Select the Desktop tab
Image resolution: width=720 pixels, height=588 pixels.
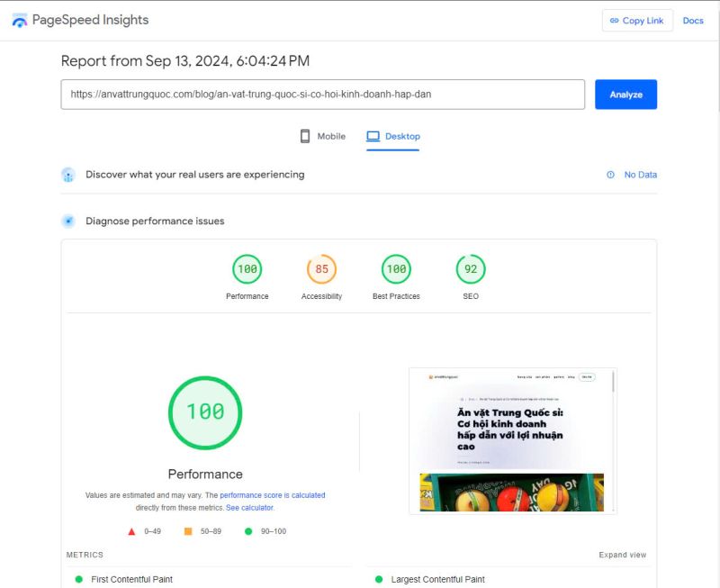click(x=393, y=136)
